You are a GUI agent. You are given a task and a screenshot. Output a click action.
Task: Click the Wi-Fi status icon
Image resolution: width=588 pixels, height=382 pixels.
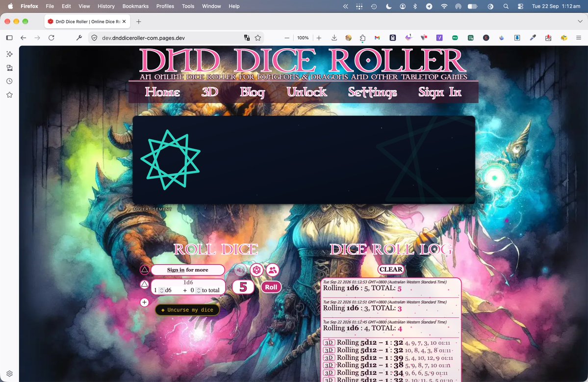click(444, 6)
